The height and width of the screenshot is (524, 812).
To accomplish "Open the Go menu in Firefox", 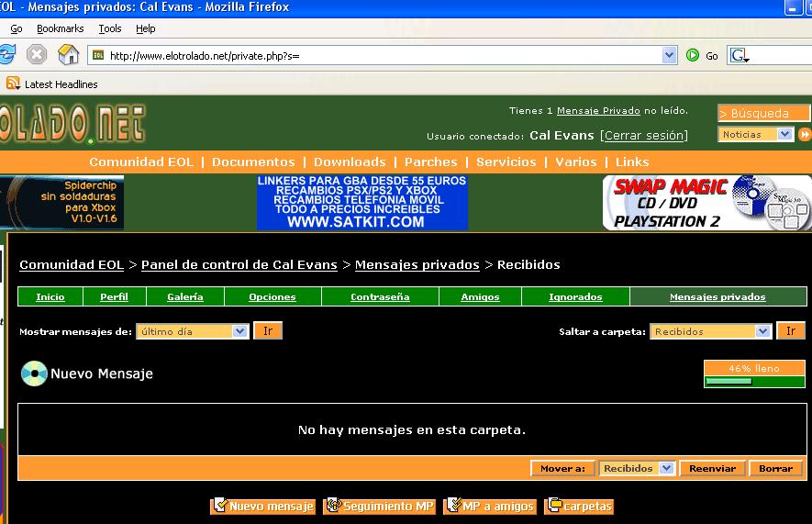I will click(16, 28).
